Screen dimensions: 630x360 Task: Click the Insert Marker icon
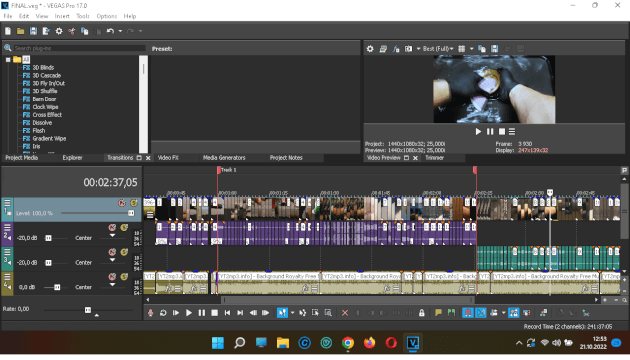[438, 313]
